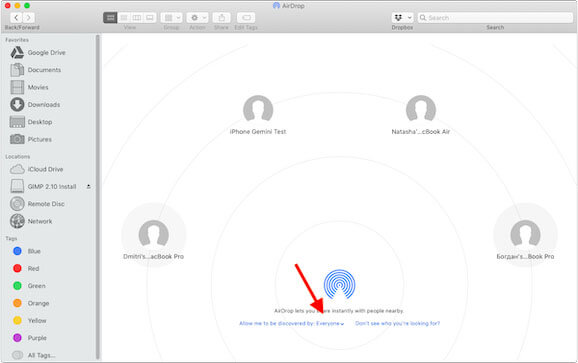Switch to gallery view
Image resolution: width=578 pixels, height=363 pixels.
(x=150, y=17)
